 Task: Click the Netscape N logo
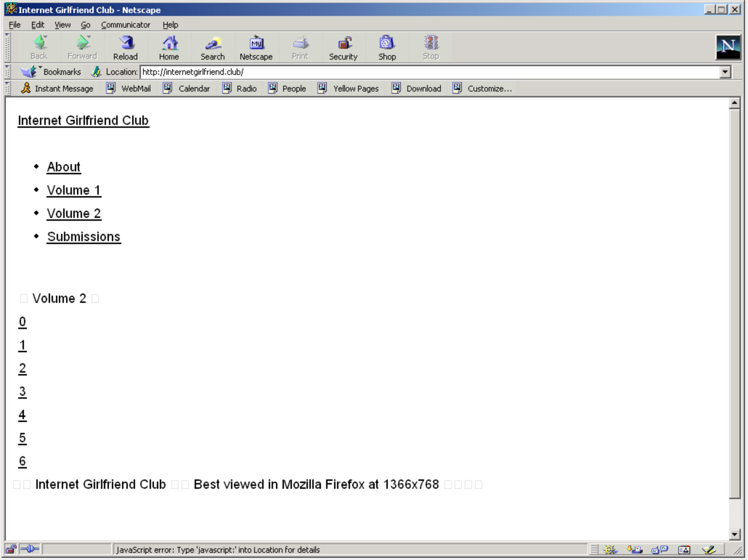point(728,47)
